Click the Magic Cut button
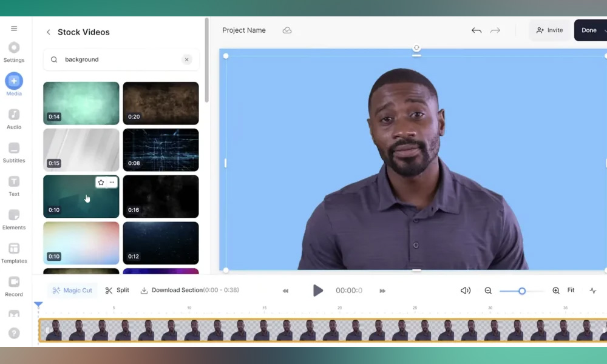607x364 pixels. 72,291
